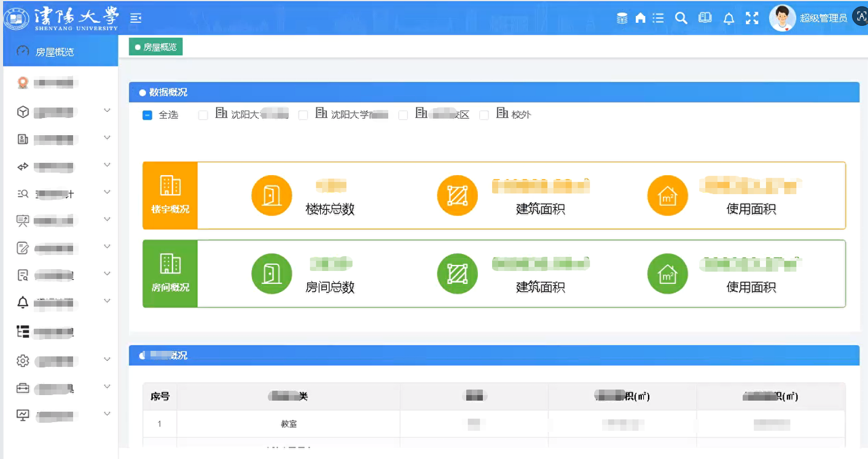Switch to the 房屋概览 page tab

click(155, 47)
